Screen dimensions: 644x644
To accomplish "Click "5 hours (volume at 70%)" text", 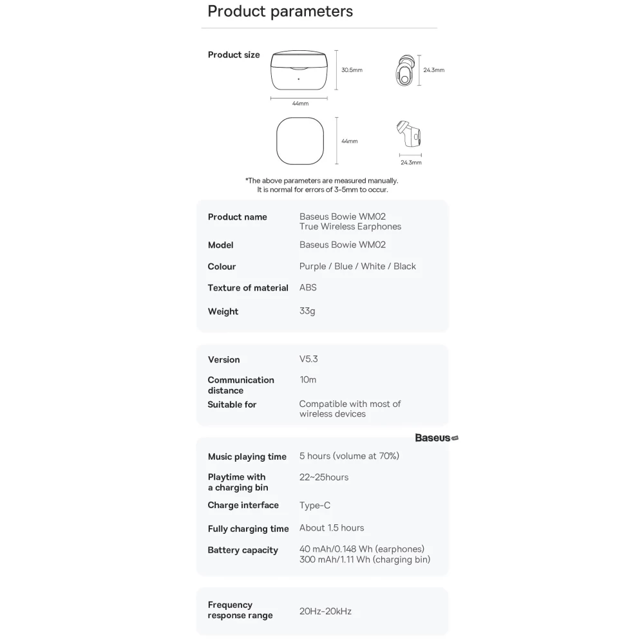I will pos(349,457).
